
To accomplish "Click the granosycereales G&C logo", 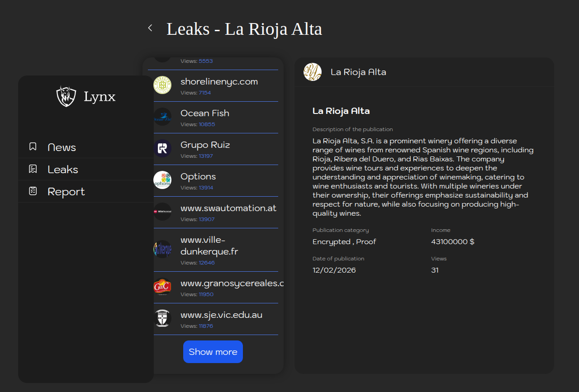I will [x=162, y=287].
